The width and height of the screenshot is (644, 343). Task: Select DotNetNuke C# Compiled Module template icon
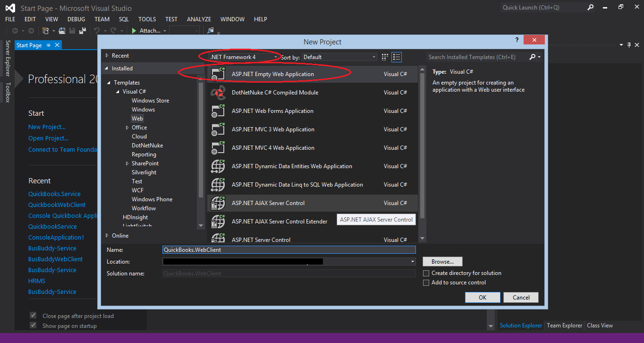coord(218,92)
